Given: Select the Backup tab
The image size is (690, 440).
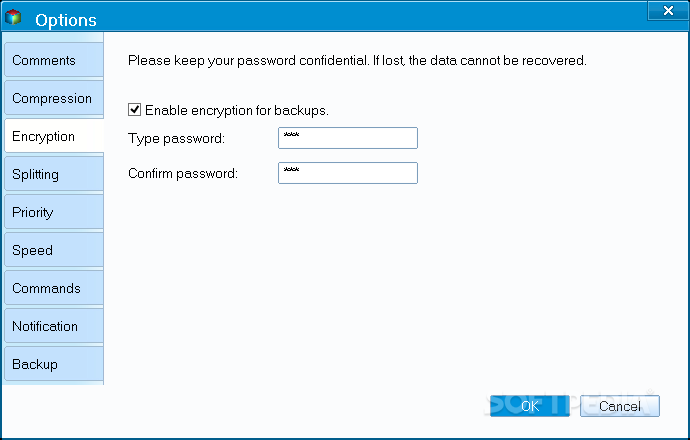Looking at the screenshot, I should [52, 365].
